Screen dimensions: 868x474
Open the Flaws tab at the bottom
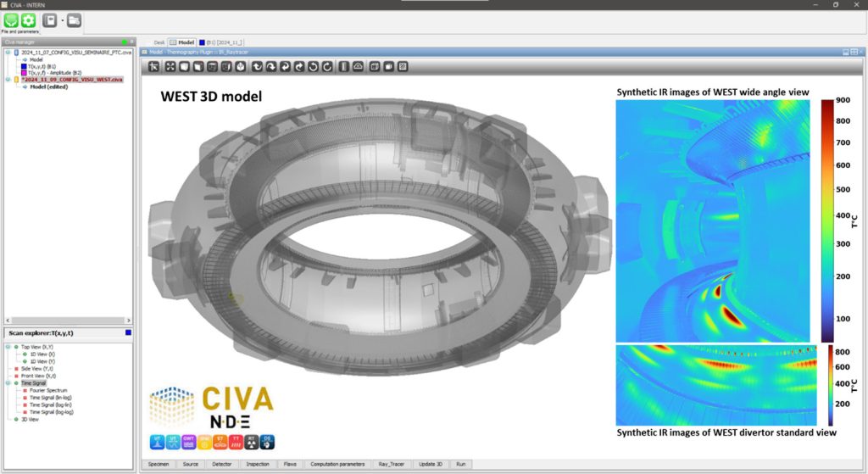(290, 464)
